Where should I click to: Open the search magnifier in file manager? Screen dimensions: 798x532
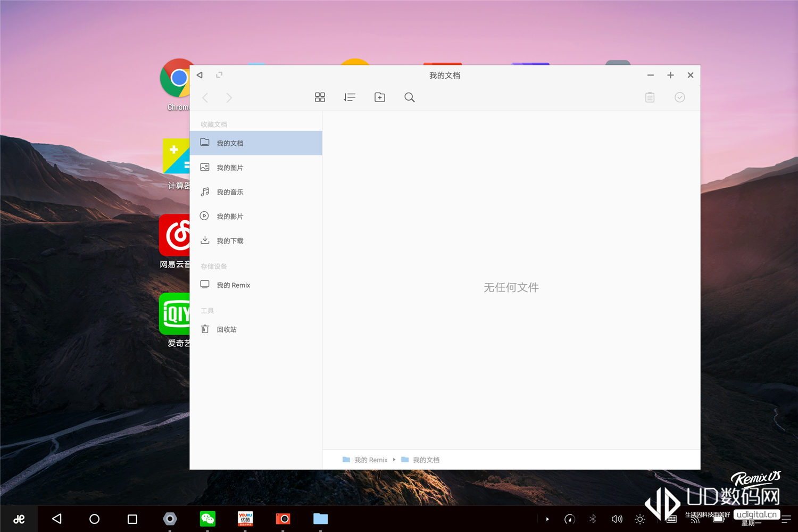click(410, 97)
